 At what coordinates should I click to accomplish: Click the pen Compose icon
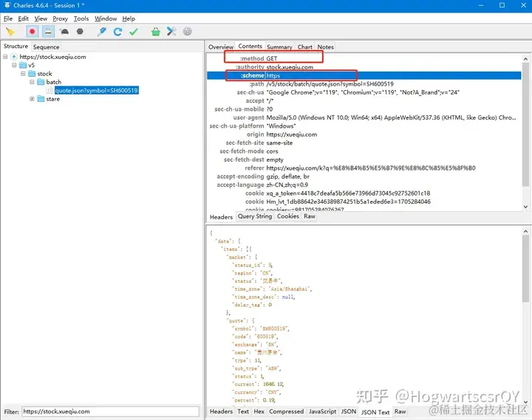pos(101,32)
